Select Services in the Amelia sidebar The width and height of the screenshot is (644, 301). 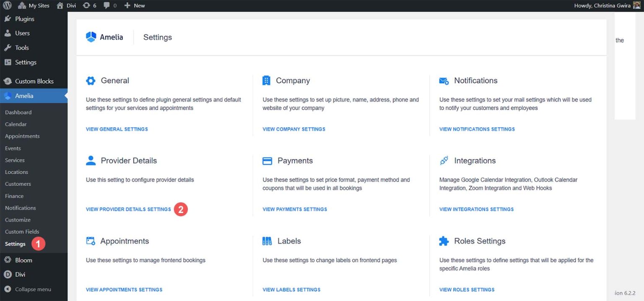15,160
